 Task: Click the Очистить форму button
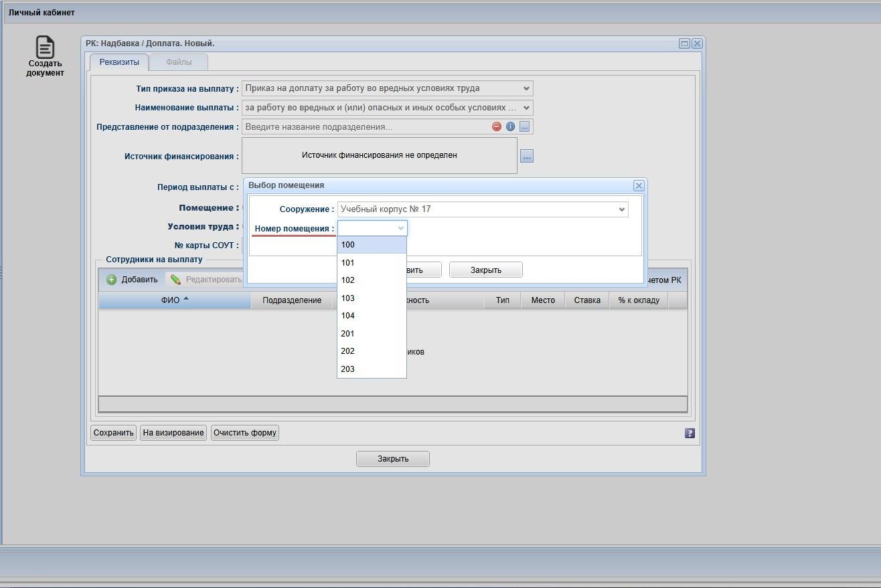click(x=245, y=433)
